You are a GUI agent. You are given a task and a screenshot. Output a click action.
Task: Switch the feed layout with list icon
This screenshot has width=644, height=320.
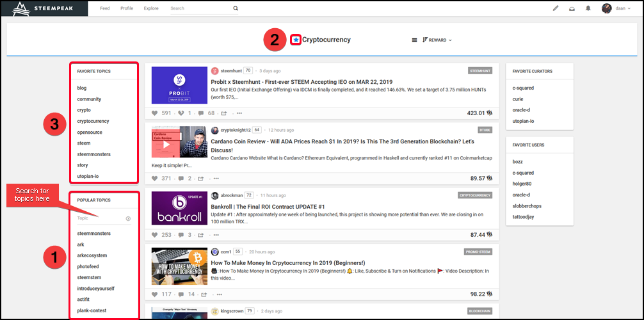(414, 40)
